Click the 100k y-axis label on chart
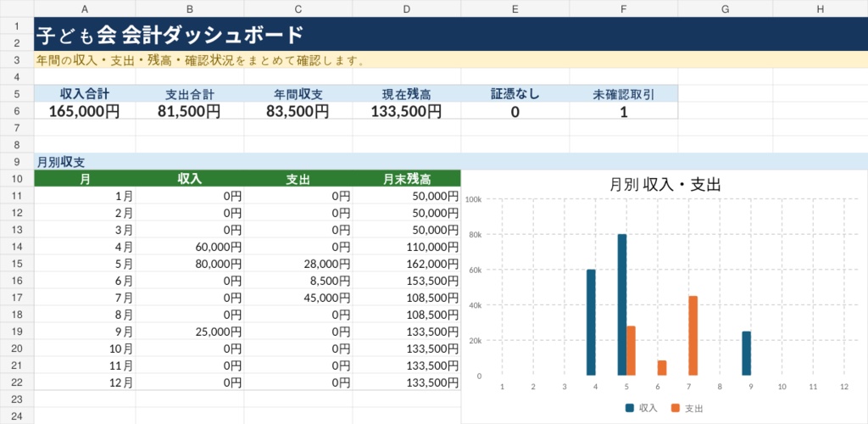This screenshot has height=424, width=868. point(474,199)
